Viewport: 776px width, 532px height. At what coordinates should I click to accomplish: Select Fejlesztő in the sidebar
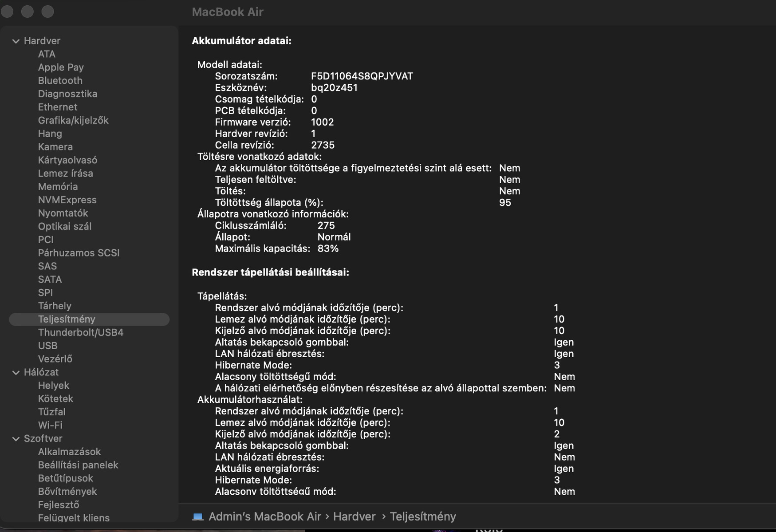[x=59, y=505]
